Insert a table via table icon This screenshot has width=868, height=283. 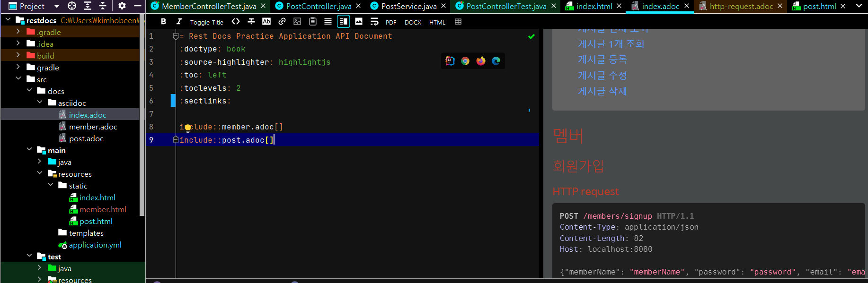coord(458,22)
